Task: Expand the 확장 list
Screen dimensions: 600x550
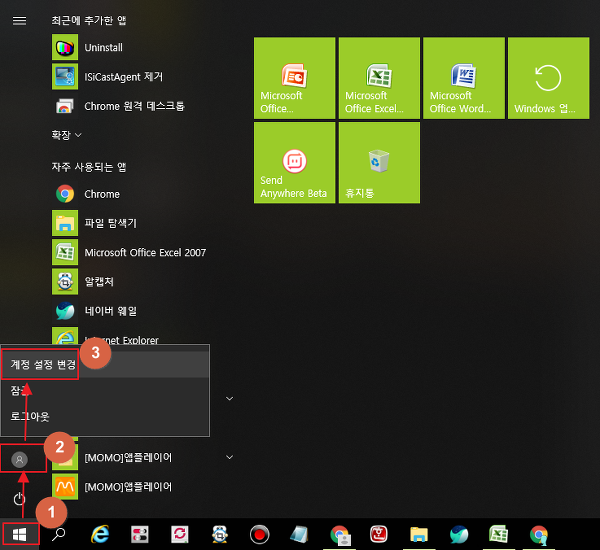Action: (x=67, y=135)
